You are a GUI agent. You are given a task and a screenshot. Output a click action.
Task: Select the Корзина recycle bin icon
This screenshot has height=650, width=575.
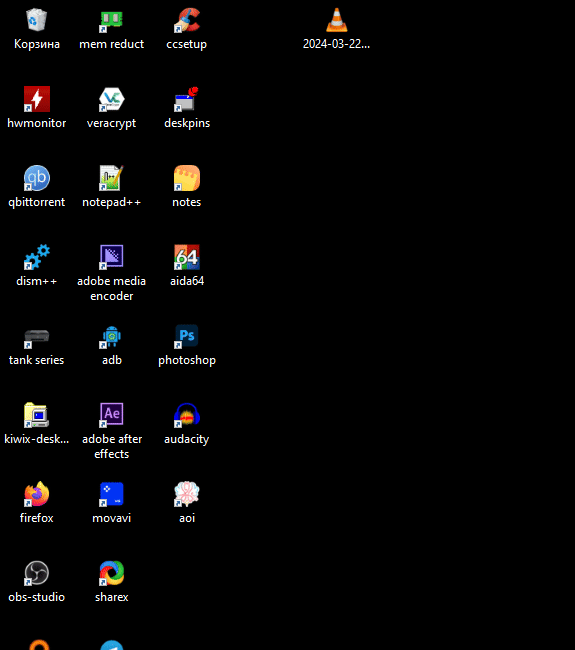pyautogui.click(x=37, y=20)
